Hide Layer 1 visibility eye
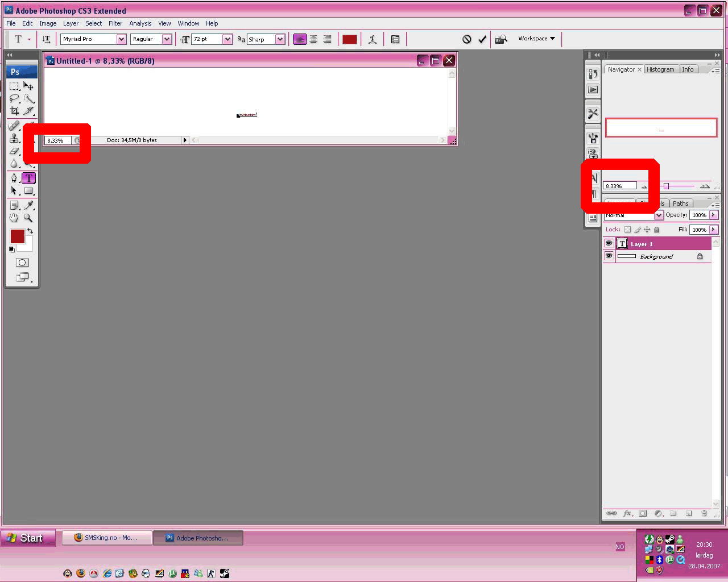This screenshot has width=728, height=582. coord(609,243)
